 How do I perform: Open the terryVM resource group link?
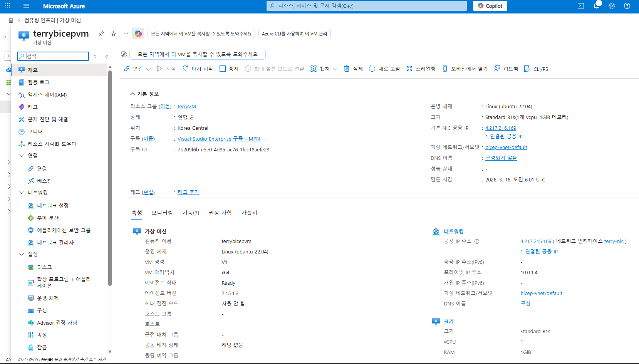[186, 106]
